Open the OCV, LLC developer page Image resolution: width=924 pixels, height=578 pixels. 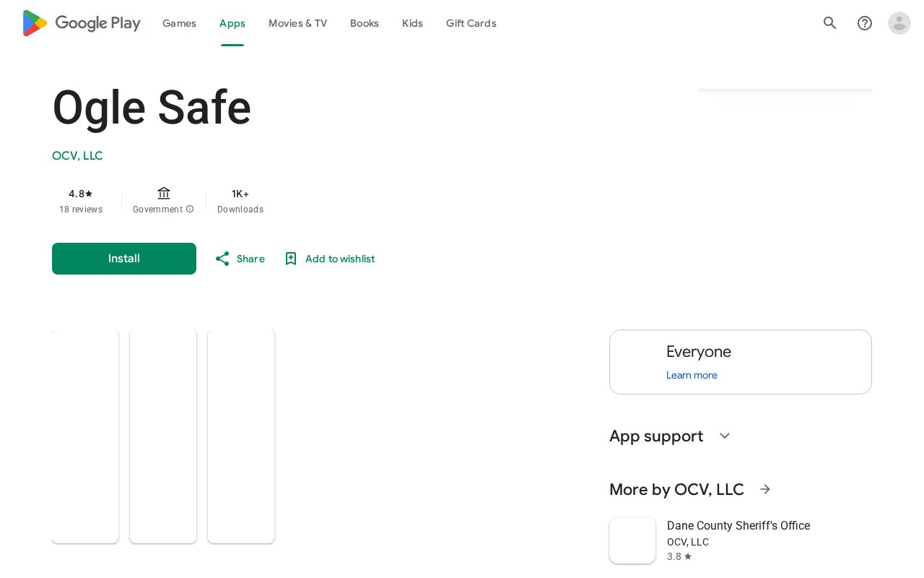click(77, 156)
